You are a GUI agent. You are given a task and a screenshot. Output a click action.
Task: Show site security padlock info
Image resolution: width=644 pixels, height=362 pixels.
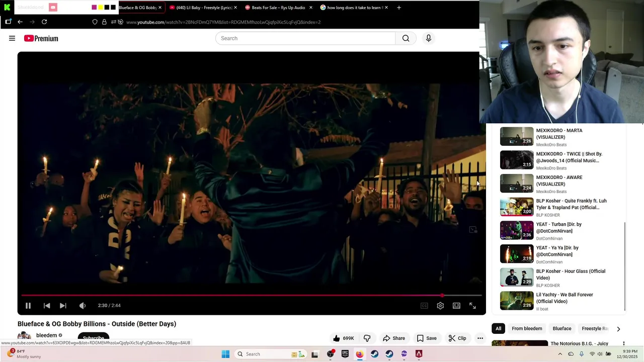tap(104, 22)
